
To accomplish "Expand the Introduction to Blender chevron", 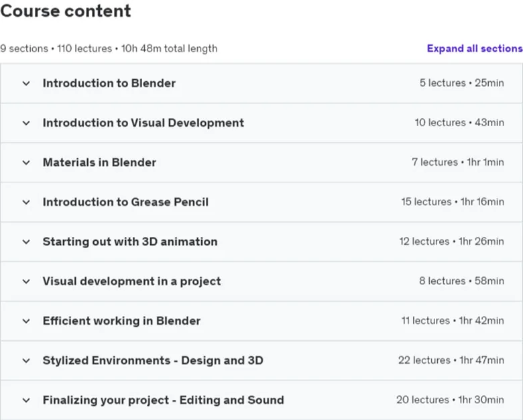I will click(x=26, y=83).
